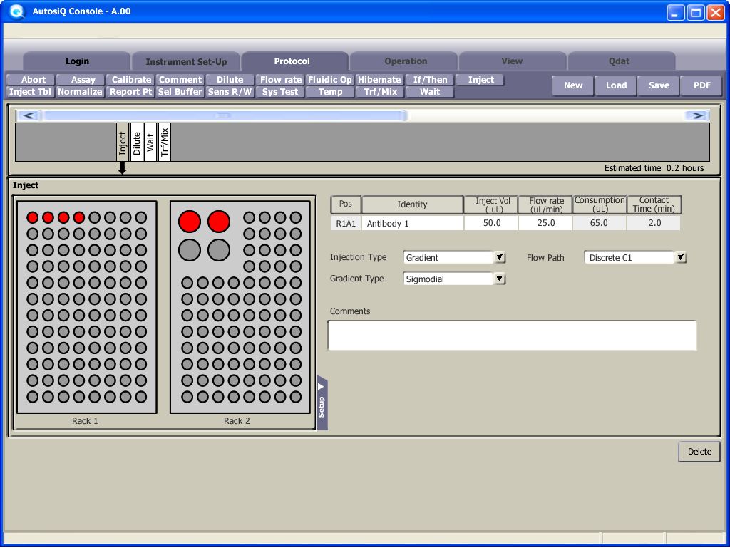Add a Comment step
Image resolution: width=730 pixels, height=560 pixels.
[180, 80]
